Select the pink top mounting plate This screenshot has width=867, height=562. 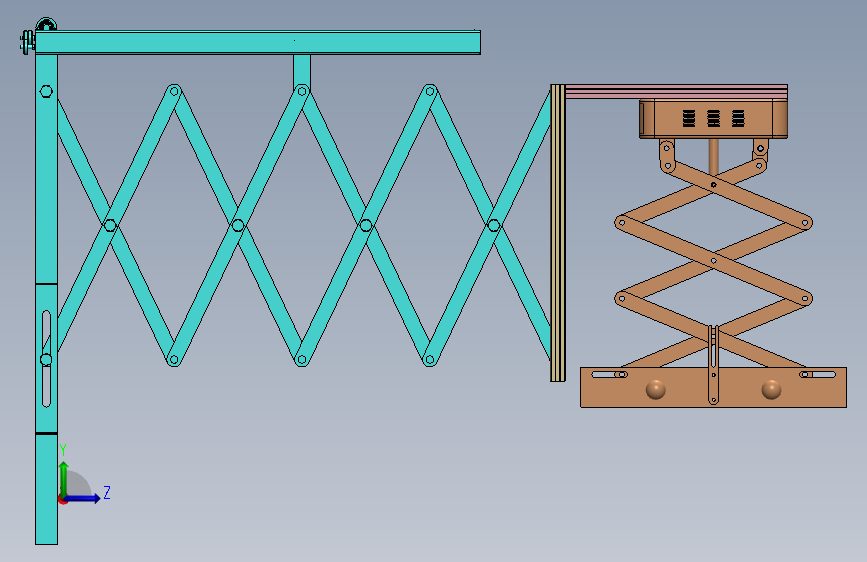click(676, 91)
